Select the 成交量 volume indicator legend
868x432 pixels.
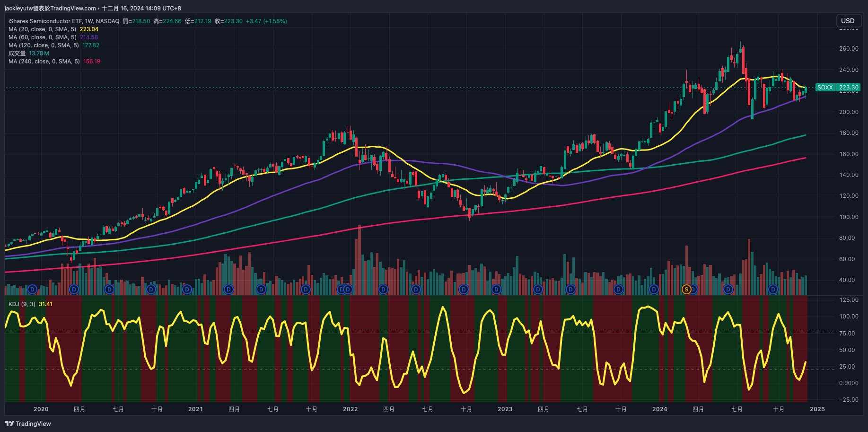click(x=17, y=53)
